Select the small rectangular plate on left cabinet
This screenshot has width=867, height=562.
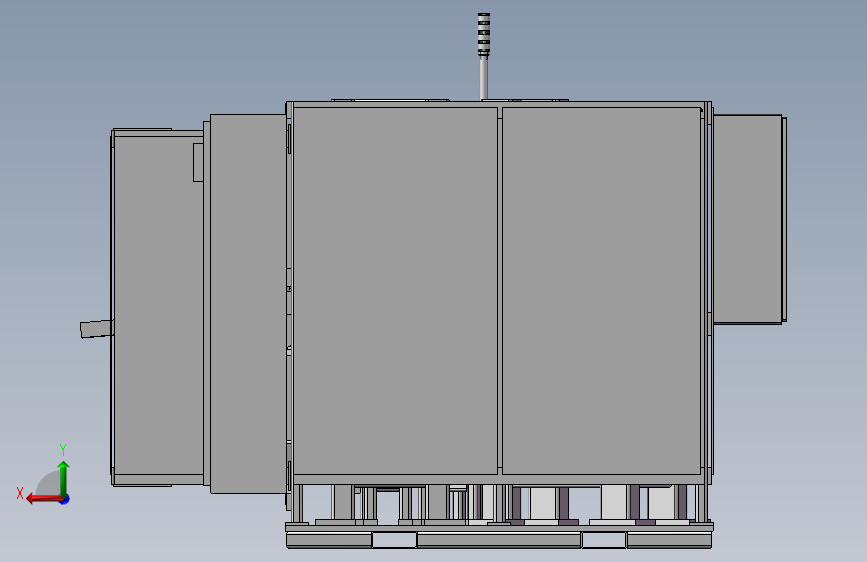[x=198, y=162]
